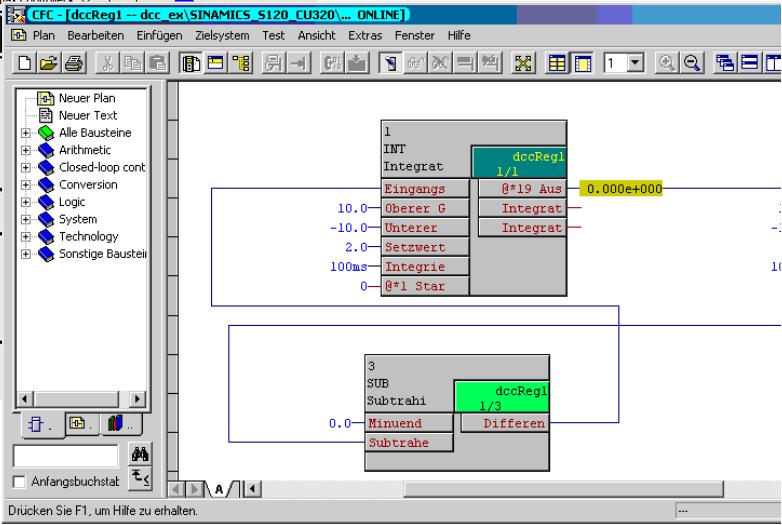
Task: Toggle the yellow sheet view icon
Action: point(582,63)
